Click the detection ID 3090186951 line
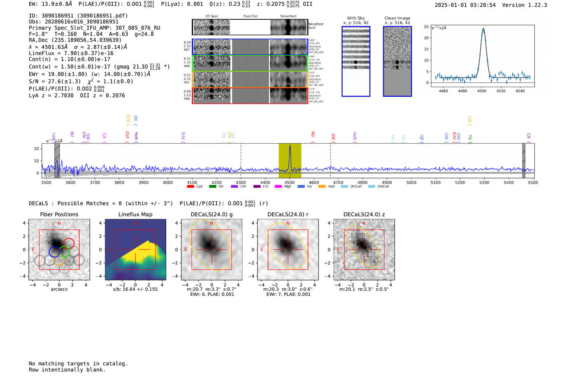Viewport: 576px width, 392px height. pos(78,16)
